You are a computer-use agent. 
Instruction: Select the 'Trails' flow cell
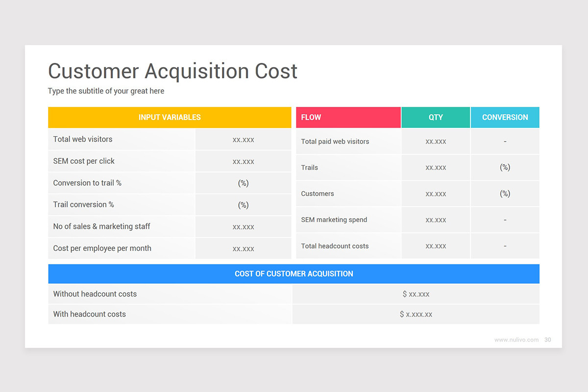pyautogui.click(x=348, y=168)
